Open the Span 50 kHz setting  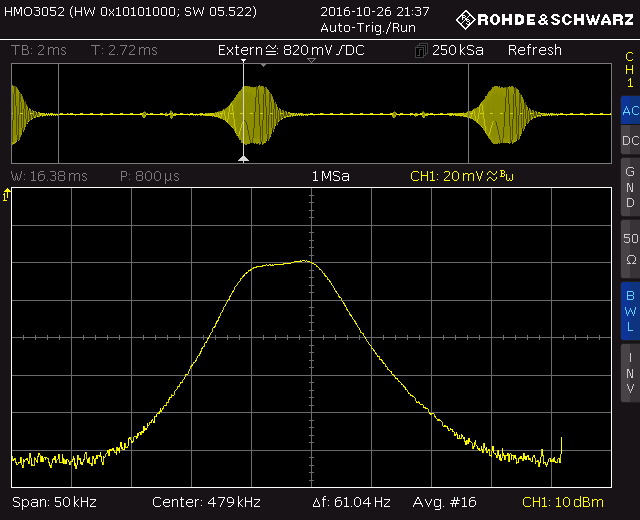point(54,501)
